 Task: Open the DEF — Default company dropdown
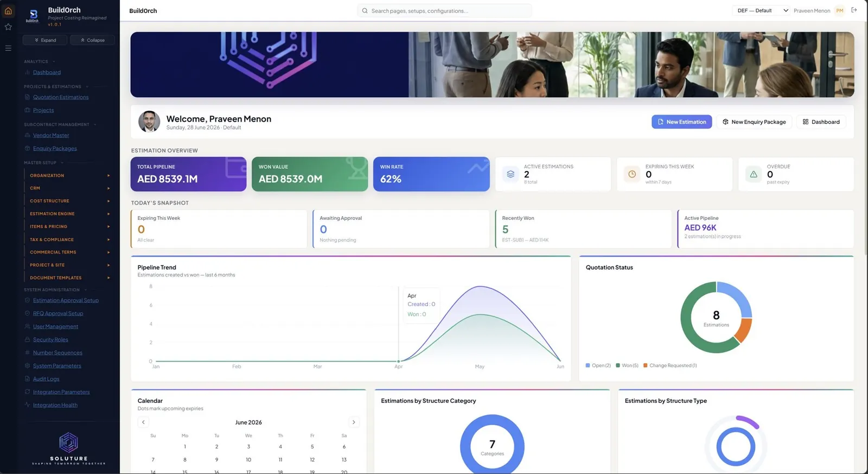(762, 11)
